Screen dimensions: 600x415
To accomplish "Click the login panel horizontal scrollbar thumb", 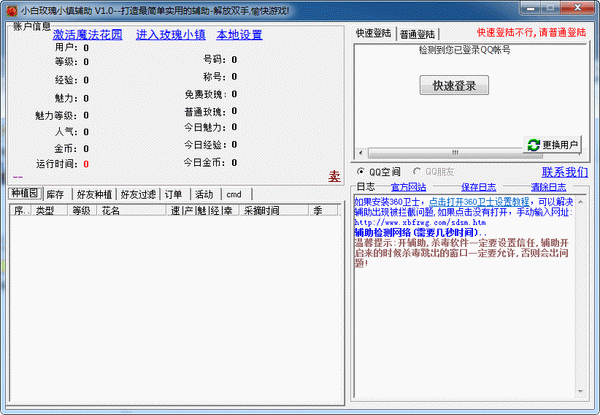I will coord(455,153).
